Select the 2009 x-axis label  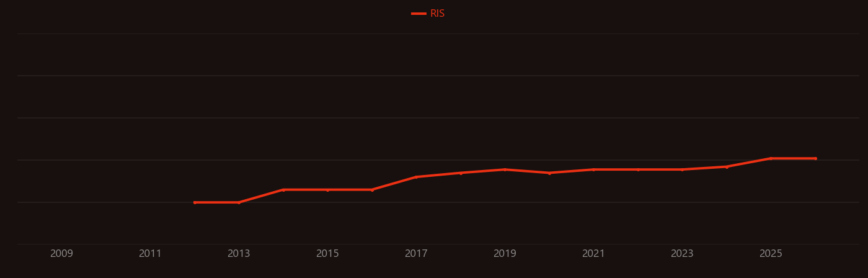coord(61,254)
